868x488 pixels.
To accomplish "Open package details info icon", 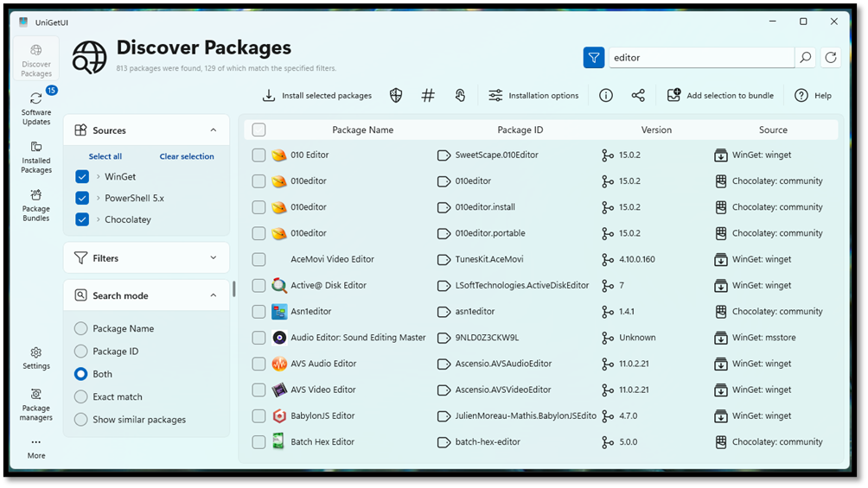I will 606,96.
